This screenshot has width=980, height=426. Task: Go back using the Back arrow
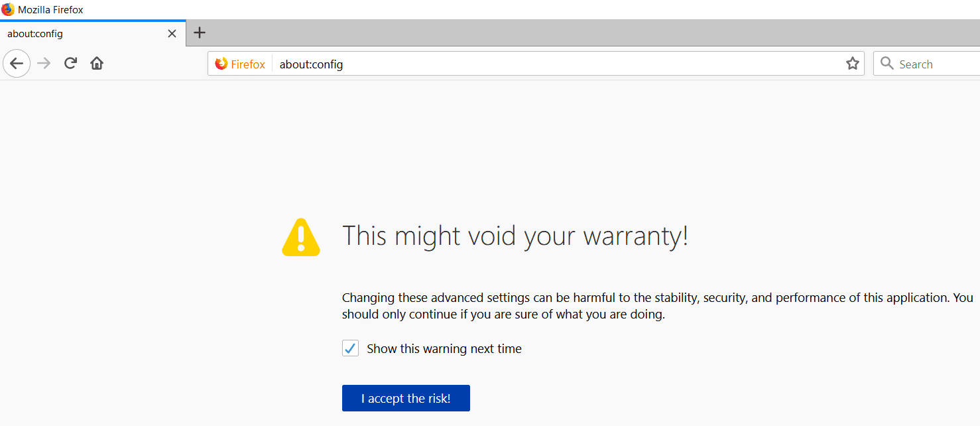coord(17,64)
